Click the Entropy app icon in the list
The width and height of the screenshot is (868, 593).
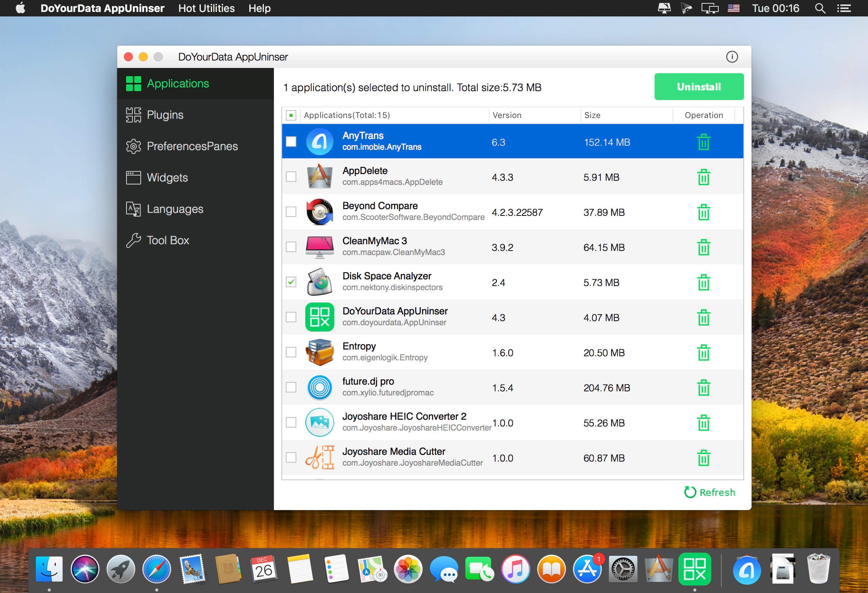(319, 353)
